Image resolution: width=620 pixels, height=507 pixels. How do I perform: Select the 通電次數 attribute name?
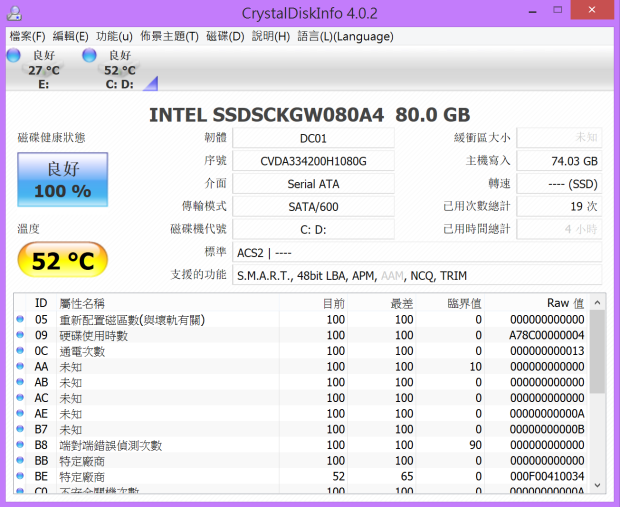point(82,351)
